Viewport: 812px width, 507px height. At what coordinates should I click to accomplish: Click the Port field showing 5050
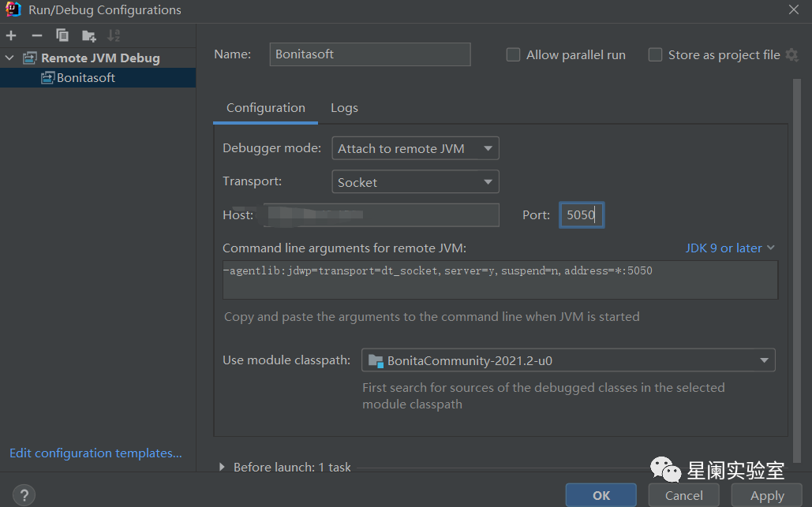tap(582, 214)
